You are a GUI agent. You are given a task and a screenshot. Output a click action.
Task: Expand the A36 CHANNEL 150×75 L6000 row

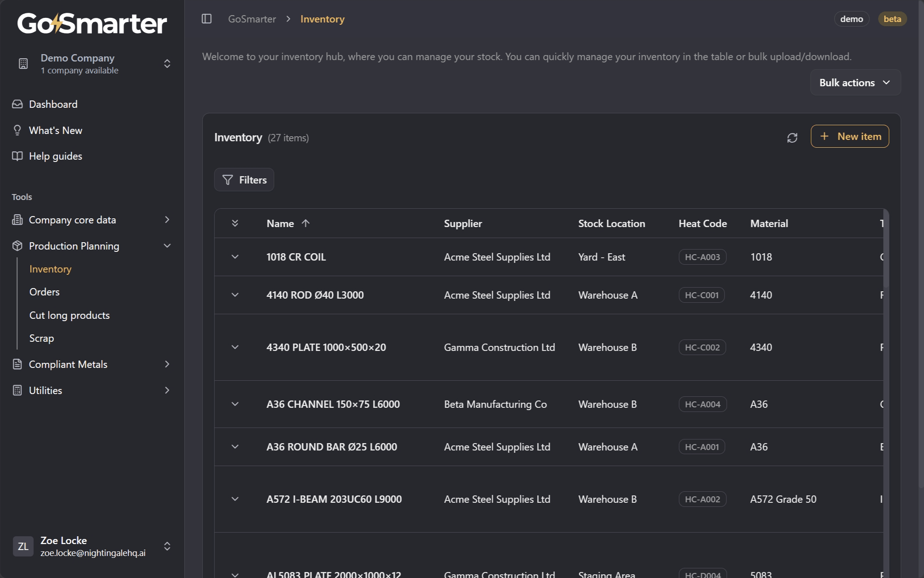235,404
